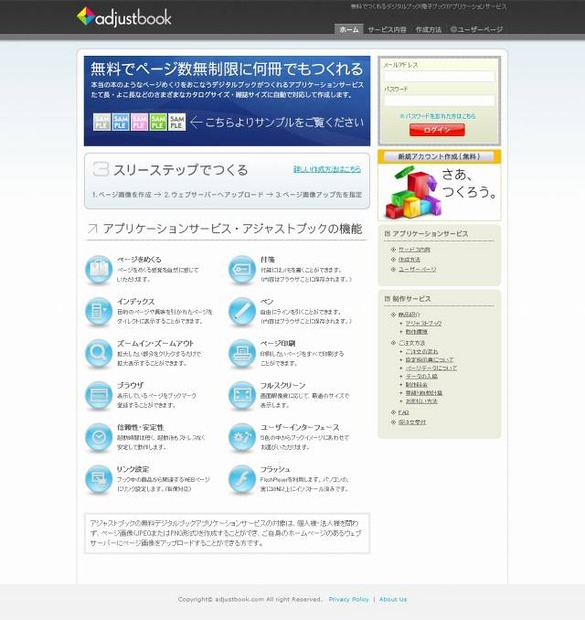
Task: Click the colorful blocks さあ、つくろう image
Action: click(439, 191)
